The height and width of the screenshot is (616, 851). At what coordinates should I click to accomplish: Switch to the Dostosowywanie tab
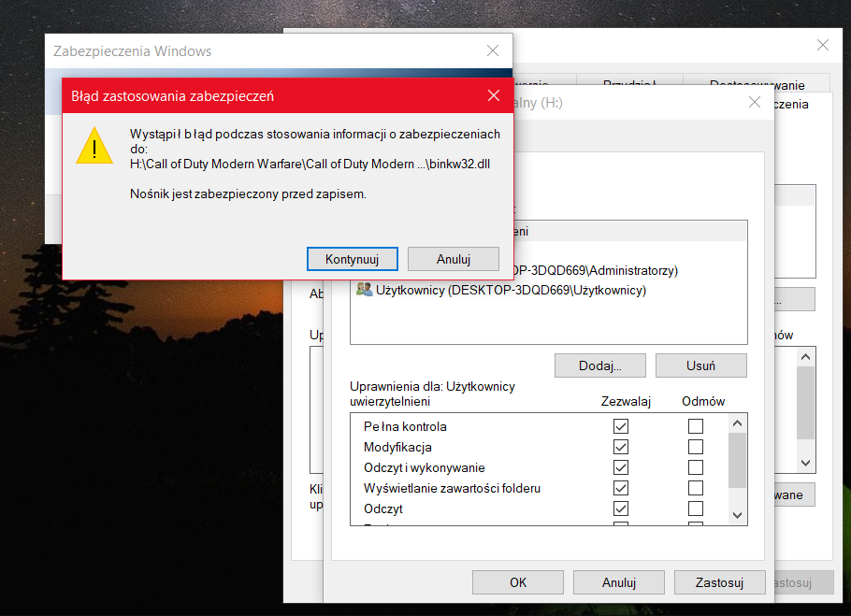pos(757,84)
